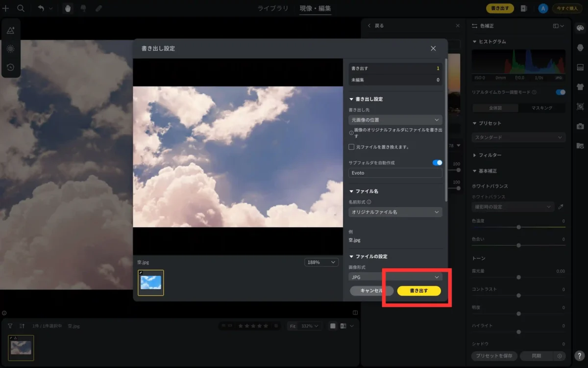
Task: Open the crop panel icon
Action: tap(580, 106)
